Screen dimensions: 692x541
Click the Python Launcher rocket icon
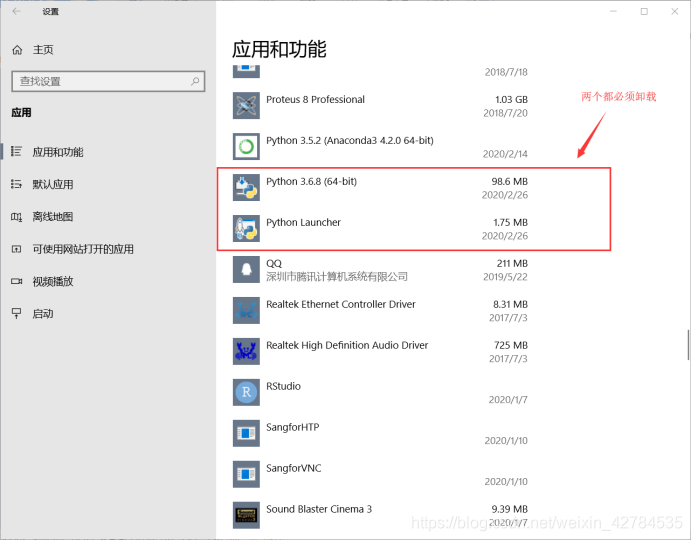246,229
